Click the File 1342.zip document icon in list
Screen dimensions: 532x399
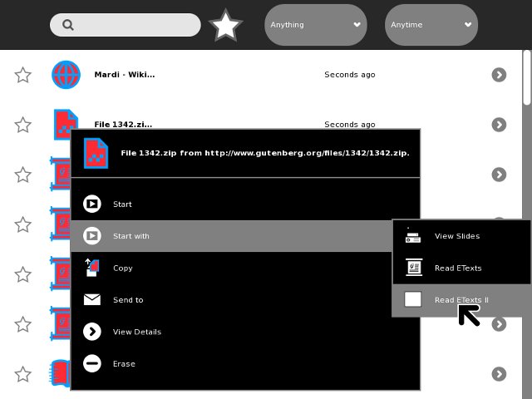[66, 125]
